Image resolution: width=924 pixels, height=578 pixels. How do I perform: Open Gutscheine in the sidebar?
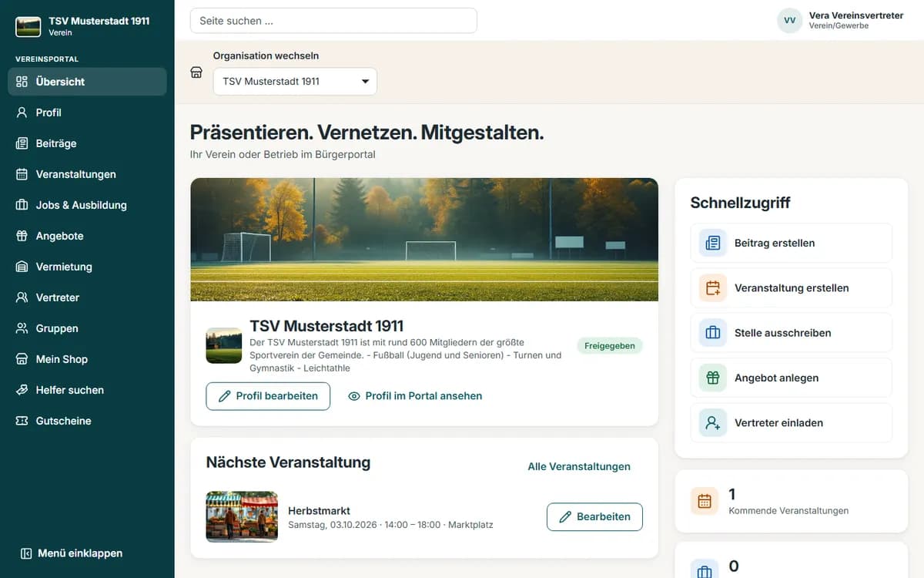point(87,421)
